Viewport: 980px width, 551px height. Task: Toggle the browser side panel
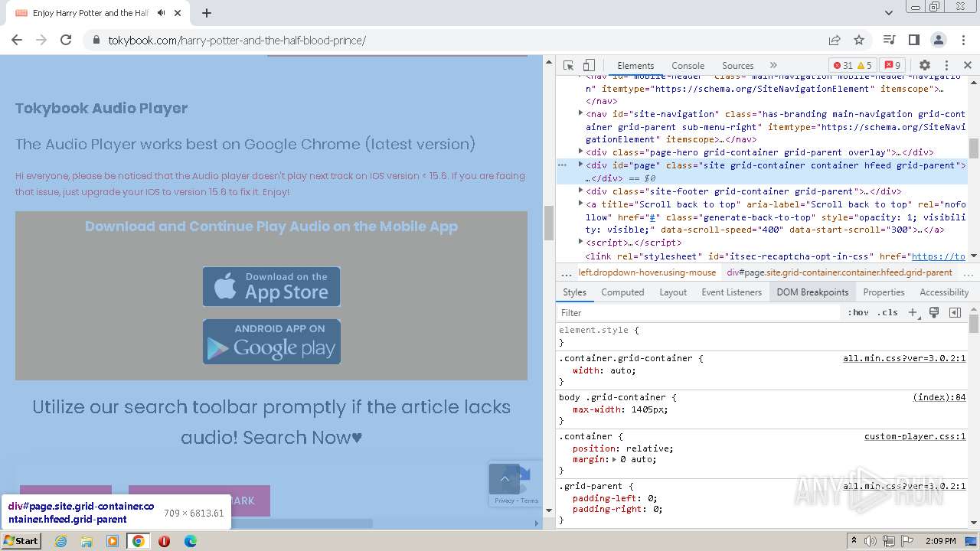(913, 40)
